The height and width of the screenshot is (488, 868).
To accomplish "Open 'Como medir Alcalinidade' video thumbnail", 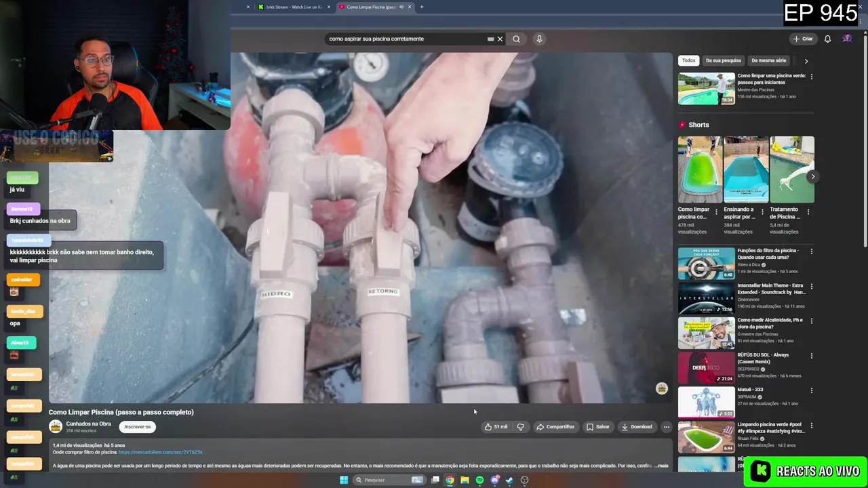I will [x=706, y=333].
